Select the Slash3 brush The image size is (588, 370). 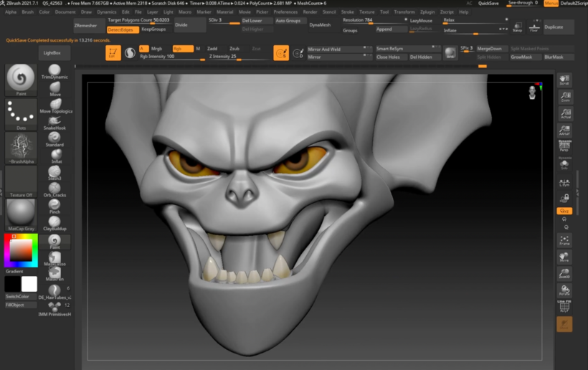click(54, 173)
